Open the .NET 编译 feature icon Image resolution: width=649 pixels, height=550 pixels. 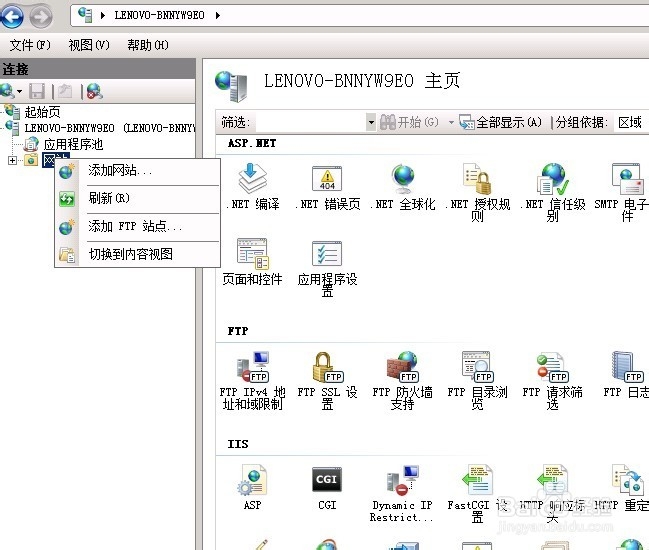point(252,179)
